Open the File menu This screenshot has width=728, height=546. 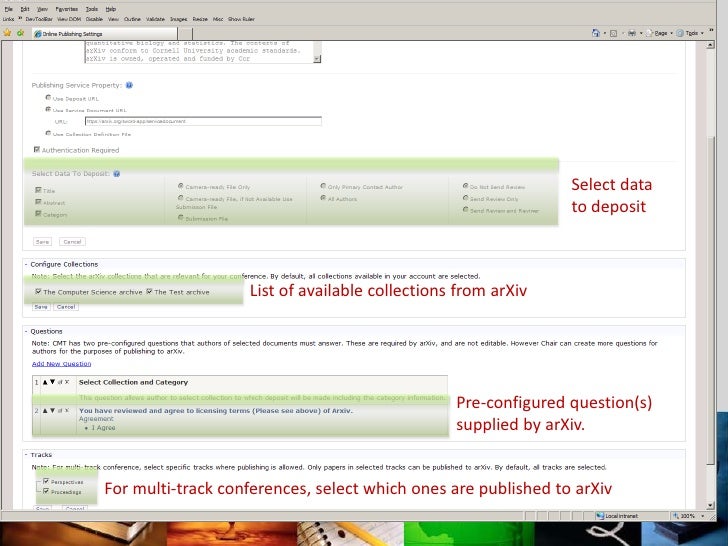(x=8, y=9)
